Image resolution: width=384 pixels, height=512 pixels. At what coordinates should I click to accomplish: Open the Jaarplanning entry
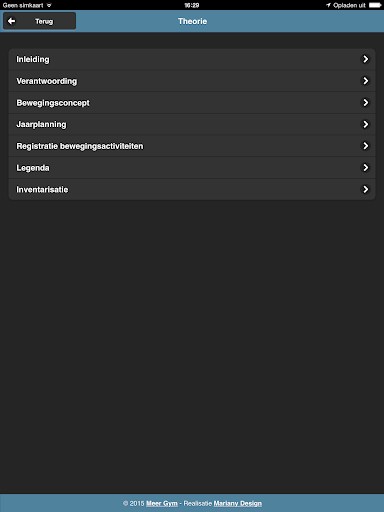click(192, 124)
